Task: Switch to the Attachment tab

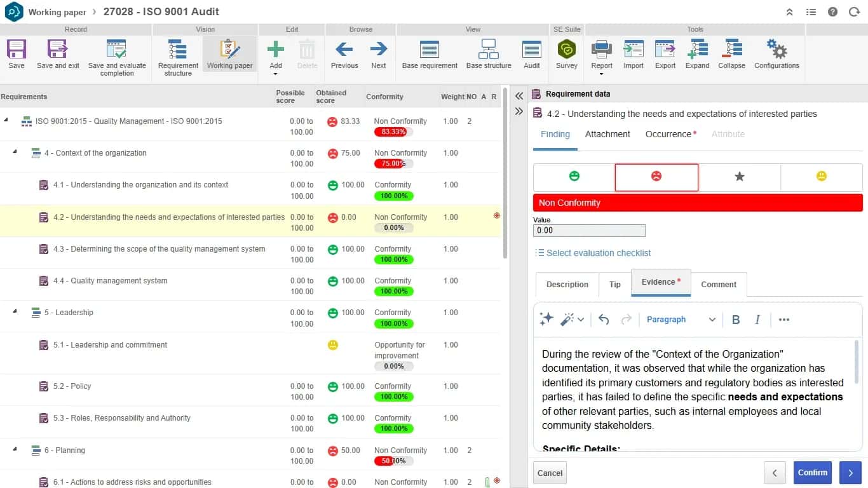Action: (x=607, y=134)
